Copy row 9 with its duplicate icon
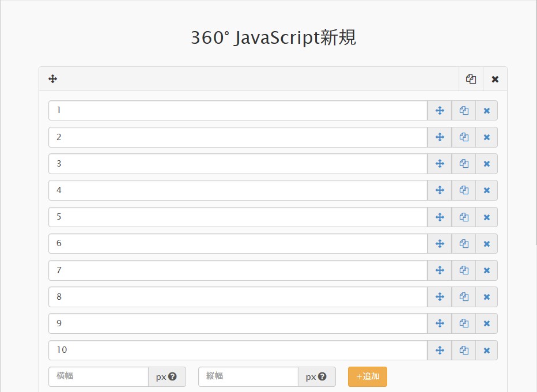Viewport: 537px width, 392px height. coord(464,323)
